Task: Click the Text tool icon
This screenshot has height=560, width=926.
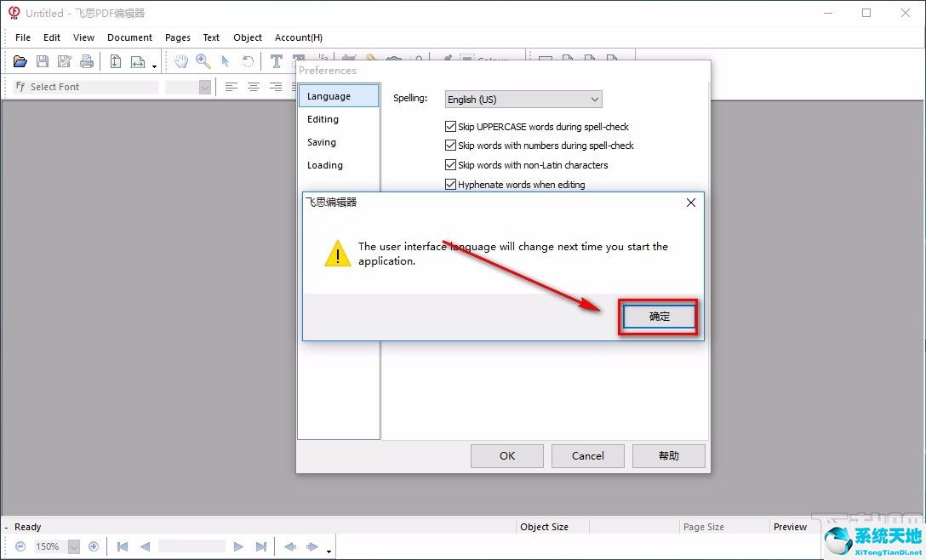Action: 276,61
